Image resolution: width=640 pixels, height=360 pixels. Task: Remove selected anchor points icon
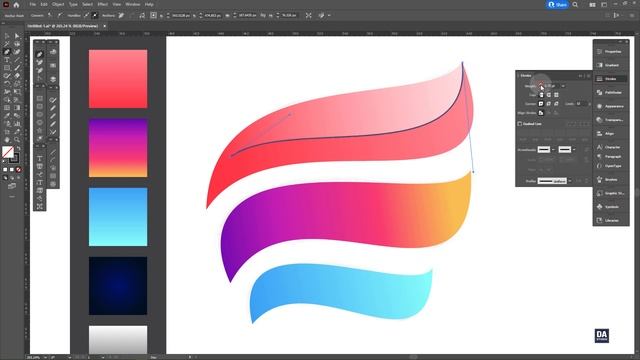pyautogui.click(x=122, y=15)
